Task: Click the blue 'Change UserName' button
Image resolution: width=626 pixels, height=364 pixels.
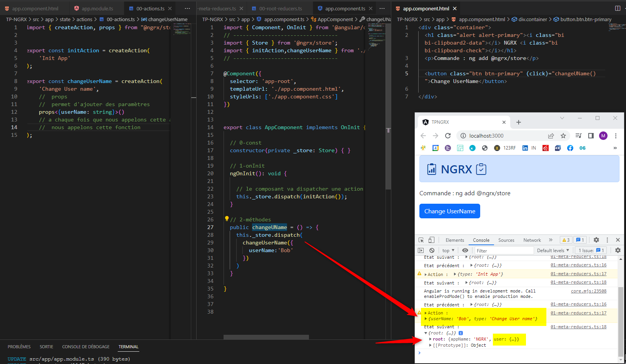Action: point(449,211)
